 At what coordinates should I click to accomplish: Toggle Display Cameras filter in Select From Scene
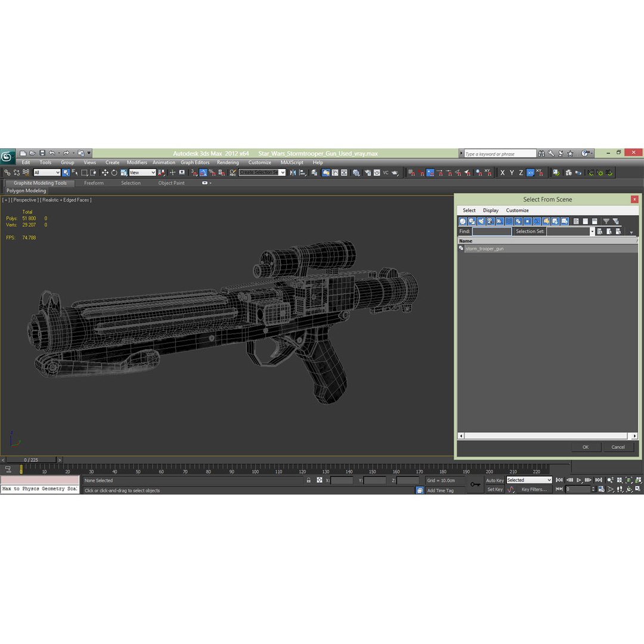[x=490, y=221]
